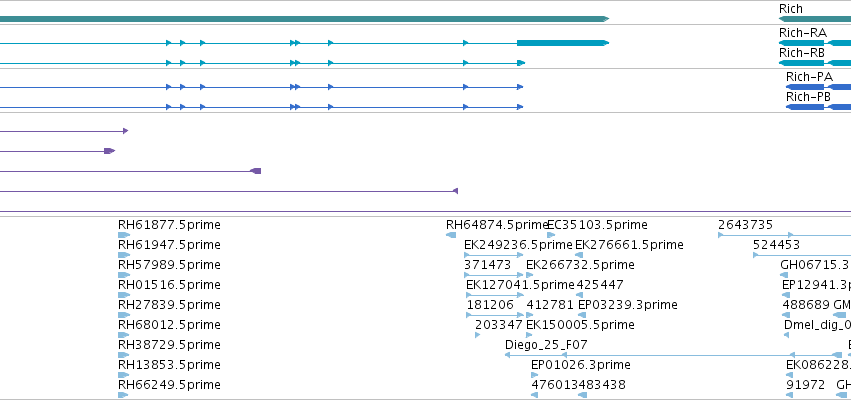Click the RH38729.5prime EST glyph
The width and height of the screenshot is (851, 400).
pyautogui.click(x=124, y=355)
